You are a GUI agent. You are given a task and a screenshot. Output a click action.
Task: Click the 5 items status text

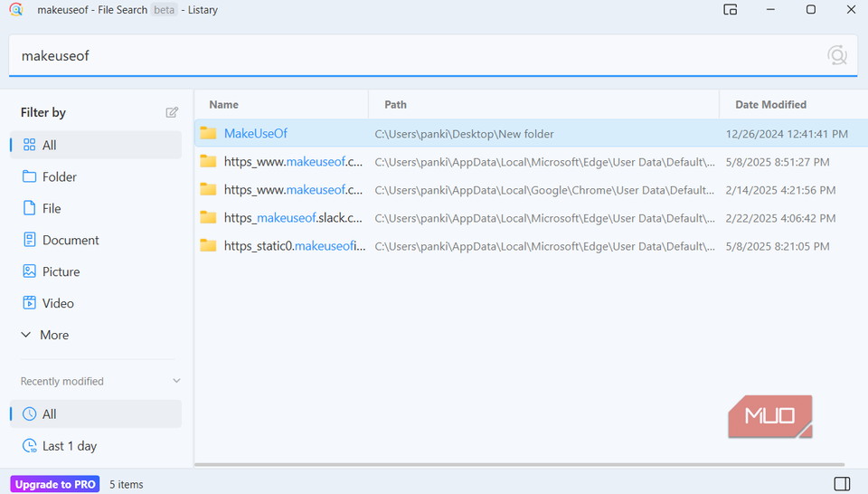[127, 485]
